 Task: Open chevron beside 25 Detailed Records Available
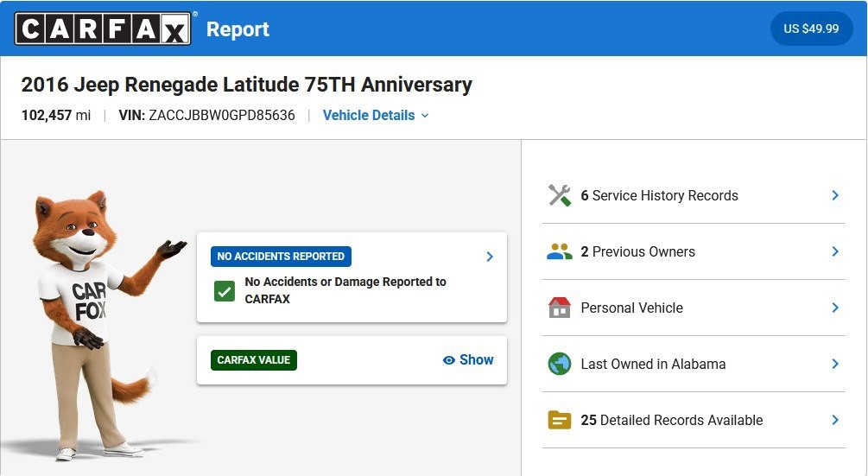(x=835, y=420)
